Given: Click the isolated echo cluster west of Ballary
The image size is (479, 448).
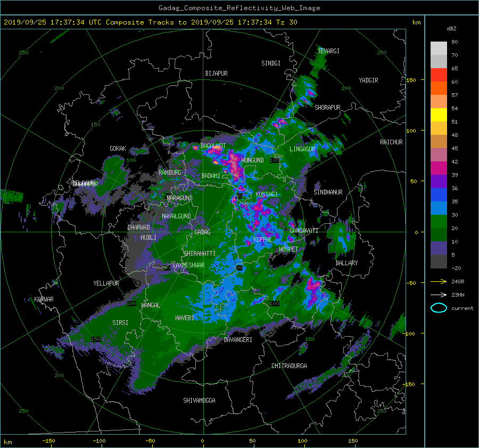Looking at the screenshot, I should pyautogui.click(x=341, y=239).
